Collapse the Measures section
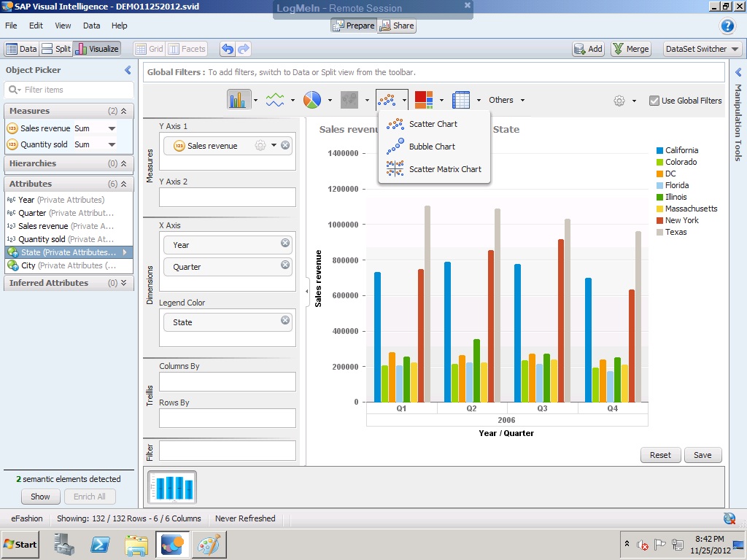This screenshot has height=560, width=747. point(124,111)
